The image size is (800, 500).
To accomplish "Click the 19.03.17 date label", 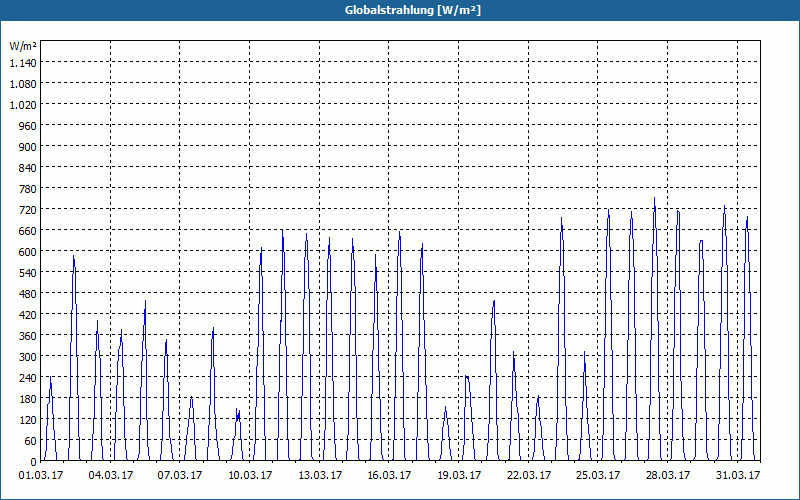I will point(459,475).
